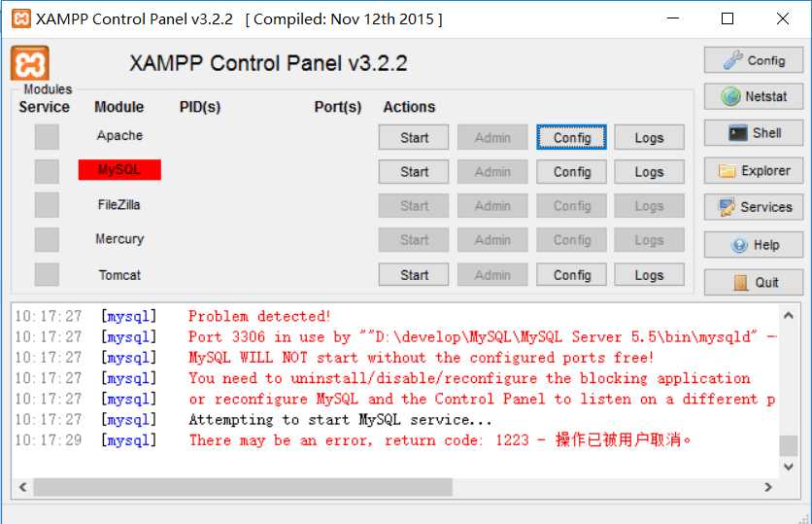812x524 pixels.
Task: Open Apache Config button
Action: tap(571, 137)
